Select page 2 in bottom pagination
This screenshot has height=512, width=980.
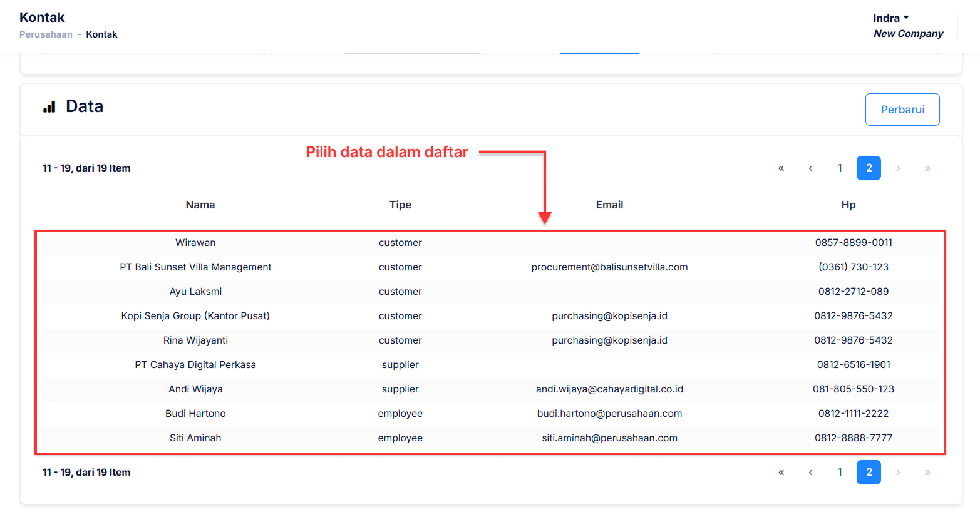click(x=869, y=473)
